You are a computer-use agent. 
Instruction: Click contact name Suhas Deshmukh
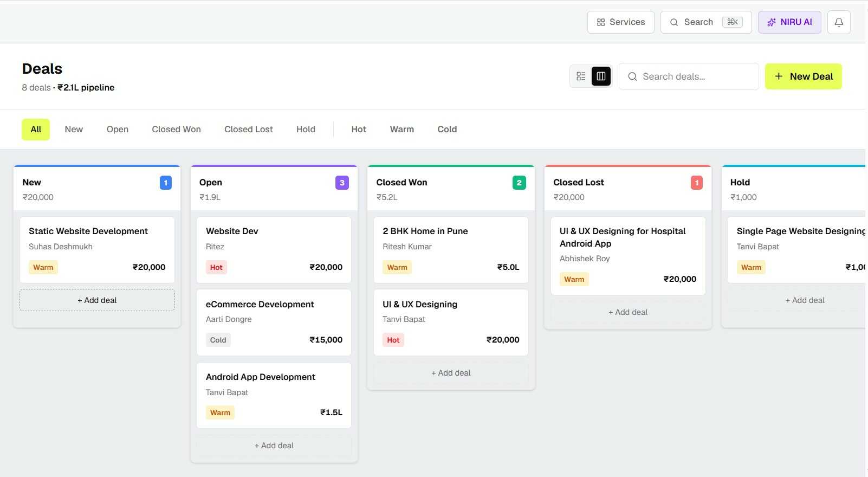[61, 247]
